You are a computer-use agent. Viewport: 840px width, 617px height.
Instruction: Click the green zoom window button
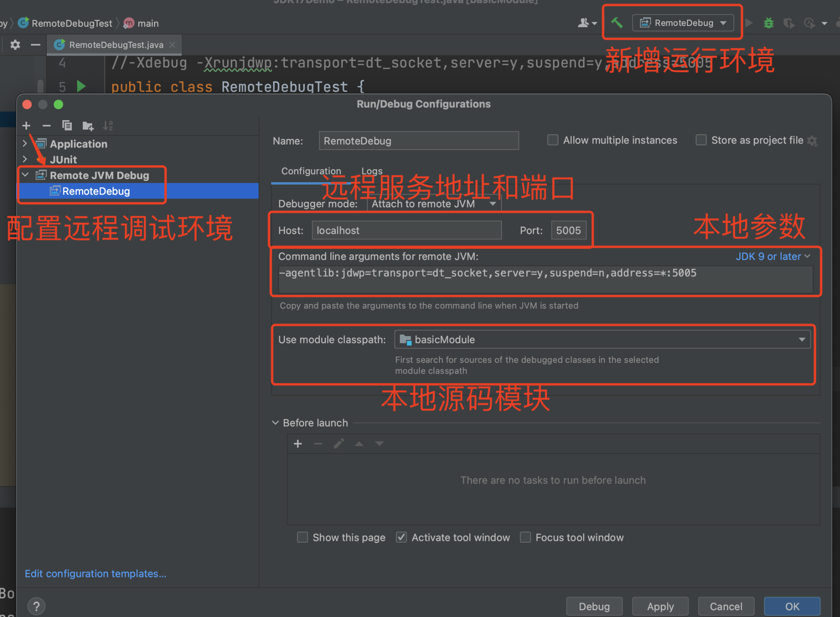click(x=59, y=105)
